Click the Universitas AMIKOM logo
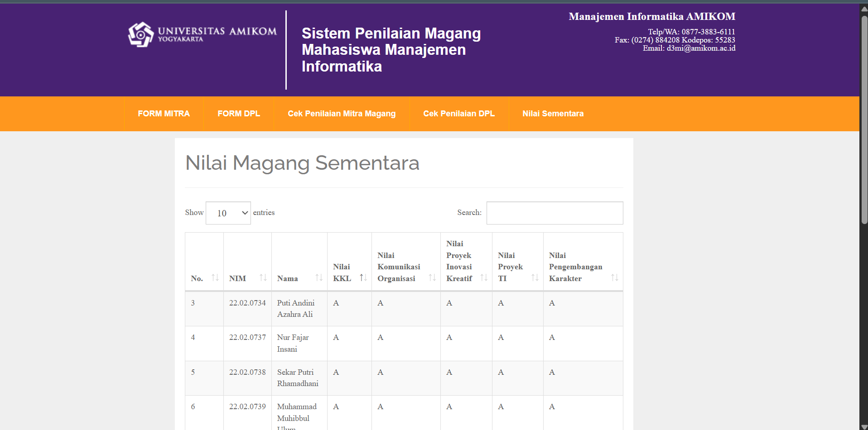868x430 pixels. (x=201, y=33)
